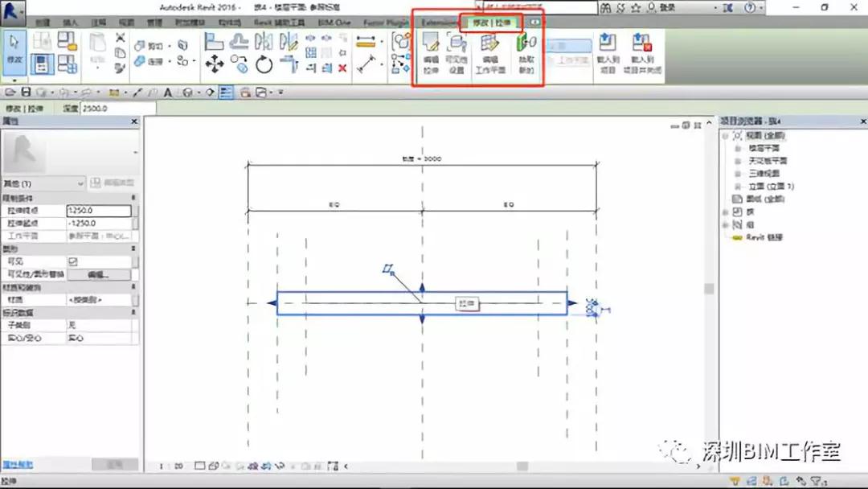This screenshot has height=489, width=868.
Task: Click the Align tool icon
Action: pos(213,41)
